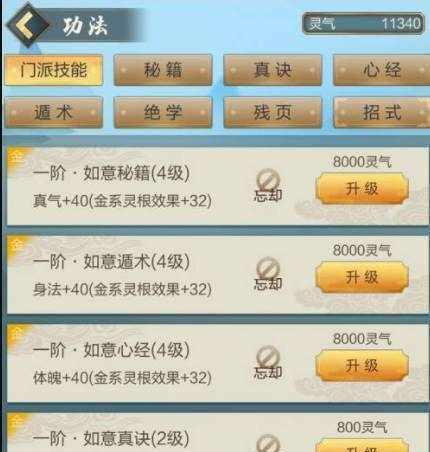This screenshot has width=430, height=452.
Task: Click 升级 for 如意遁术(4级)
Action: click(x=362, y=277)
